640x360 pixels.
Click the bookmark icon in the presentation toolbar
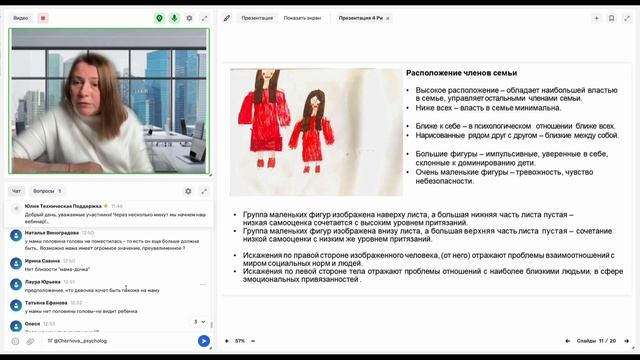click(x=611, y=18)
